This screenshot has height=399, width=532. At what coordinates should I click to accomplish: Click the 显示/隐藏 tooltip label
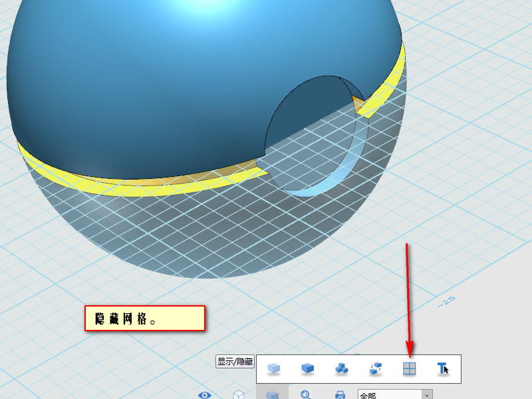click(235, 362)
